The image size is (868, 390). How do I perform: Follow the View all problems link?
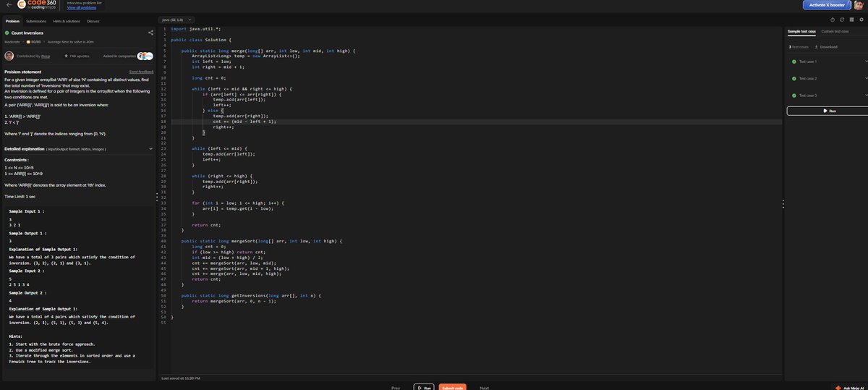[80, 7]
